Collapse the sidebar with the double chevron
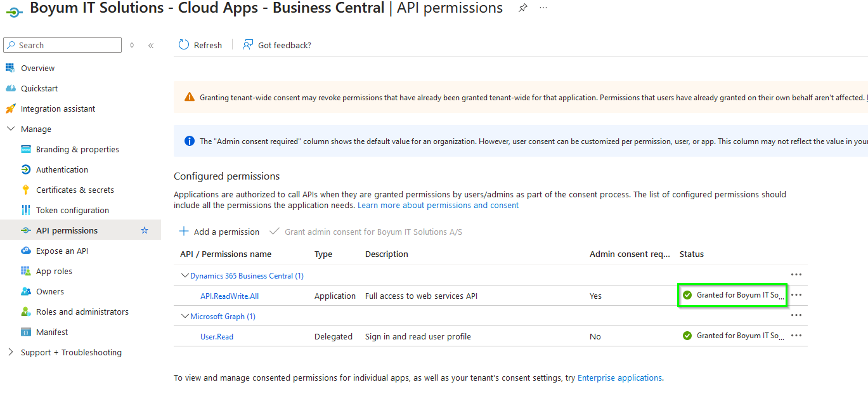868x394 pixels. coord(151,45)
